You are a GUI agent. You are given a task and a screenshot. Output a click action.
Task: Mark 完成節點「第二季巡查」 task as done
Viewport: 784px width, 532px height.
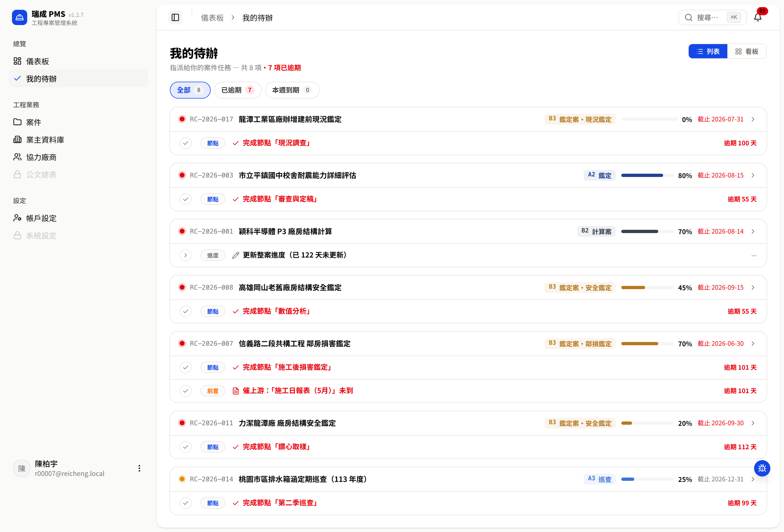[186, 503]
